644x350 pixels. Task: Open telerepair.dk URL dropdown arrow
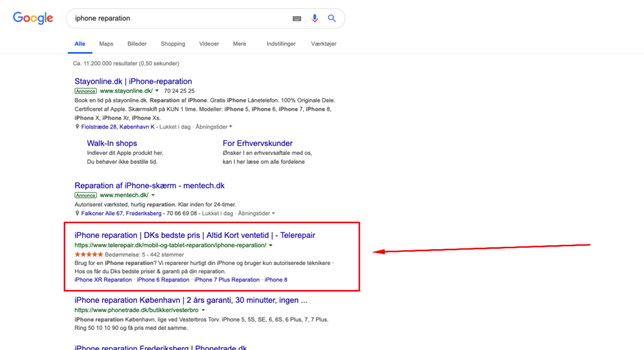270,246
